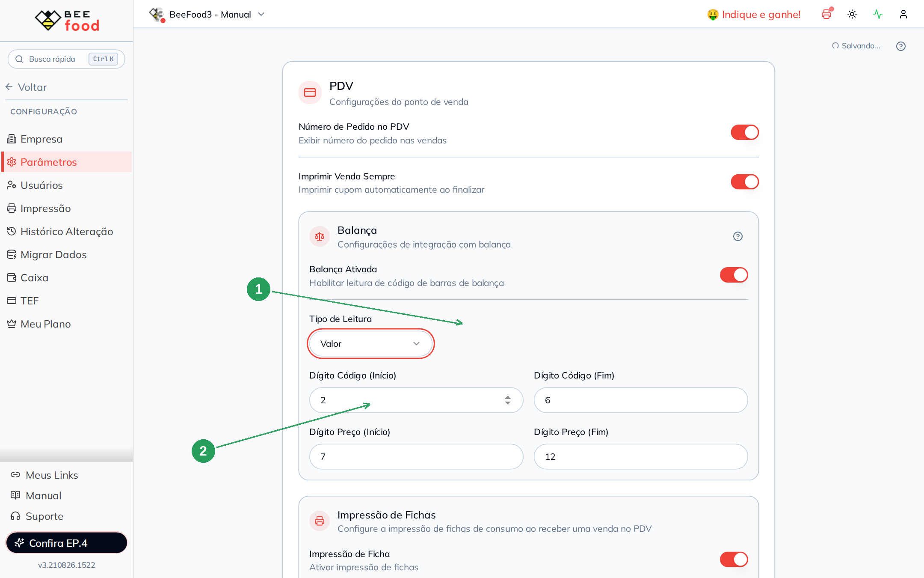This screenshot has height=578, width=924.
Task: Click the PDV card icon
Action: tap(310, 92)
